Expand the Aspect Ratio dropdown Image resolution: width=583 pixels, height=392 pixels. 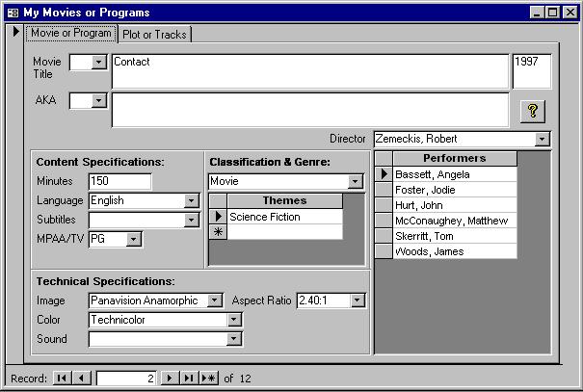click(x=358, y=301)
